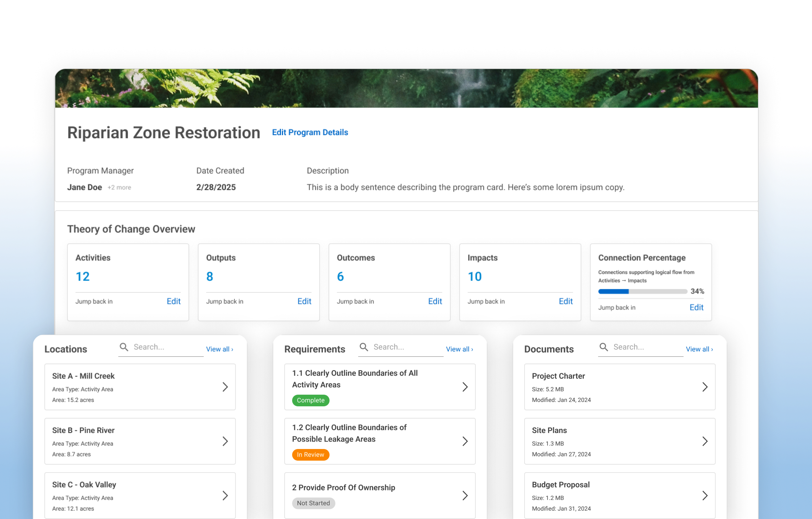Click the Connection Percentage progress bar

[x=642, y=291]
